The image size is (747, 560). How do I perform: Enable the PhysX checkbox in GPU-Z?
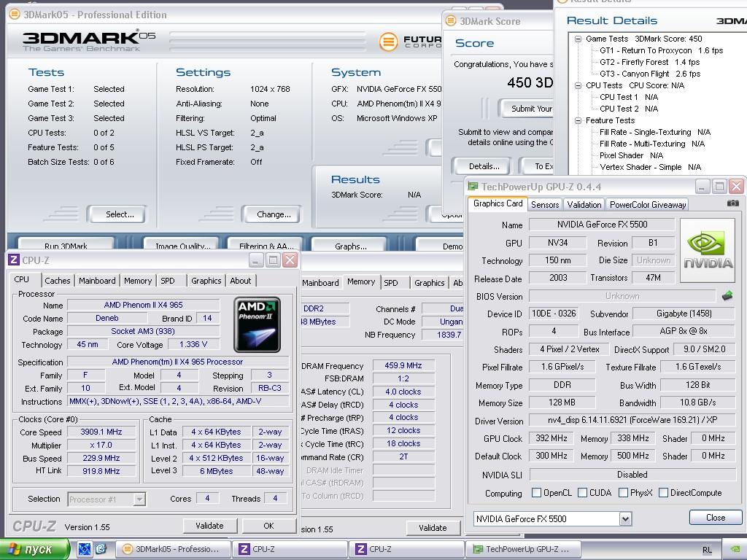coord(623,492)
